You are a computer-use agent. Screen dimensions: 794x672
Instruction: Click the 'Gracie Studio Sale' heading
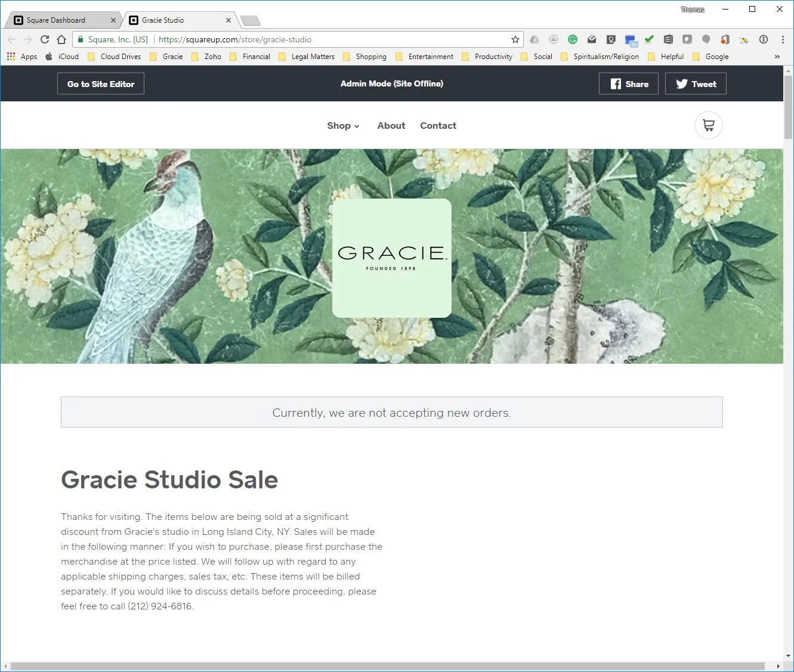(169, 480)
